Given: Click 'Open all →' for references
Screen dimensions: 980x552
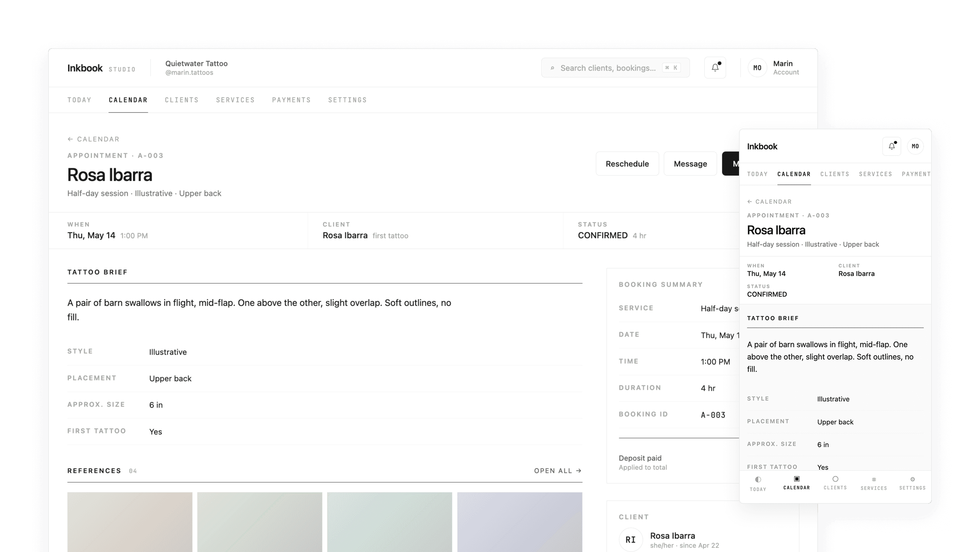Looking at the screenshot, I should click(x=558, y=471).
